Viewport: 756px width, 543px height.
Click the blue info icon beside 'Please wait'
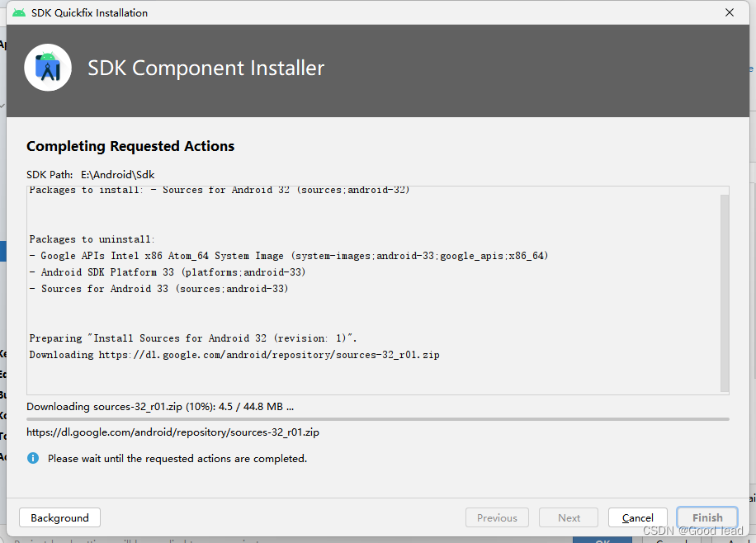pyautogui.click(x=33, y=458)
